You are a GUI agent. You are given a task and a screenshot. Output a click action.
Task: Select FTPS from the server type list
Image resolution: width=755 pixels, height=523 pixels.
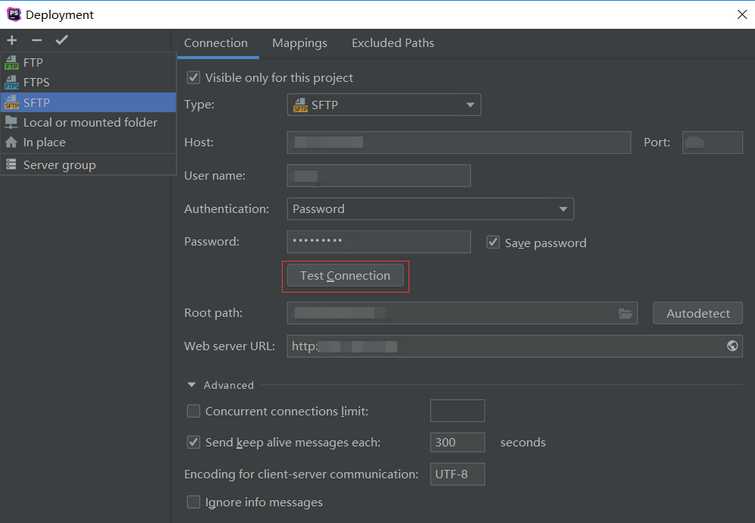tap(88, 82)
